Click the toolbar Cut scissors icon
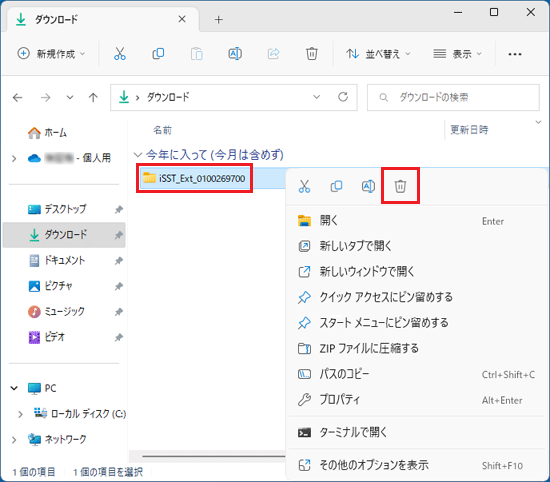 pyautogui.click(x=120, y=54)
